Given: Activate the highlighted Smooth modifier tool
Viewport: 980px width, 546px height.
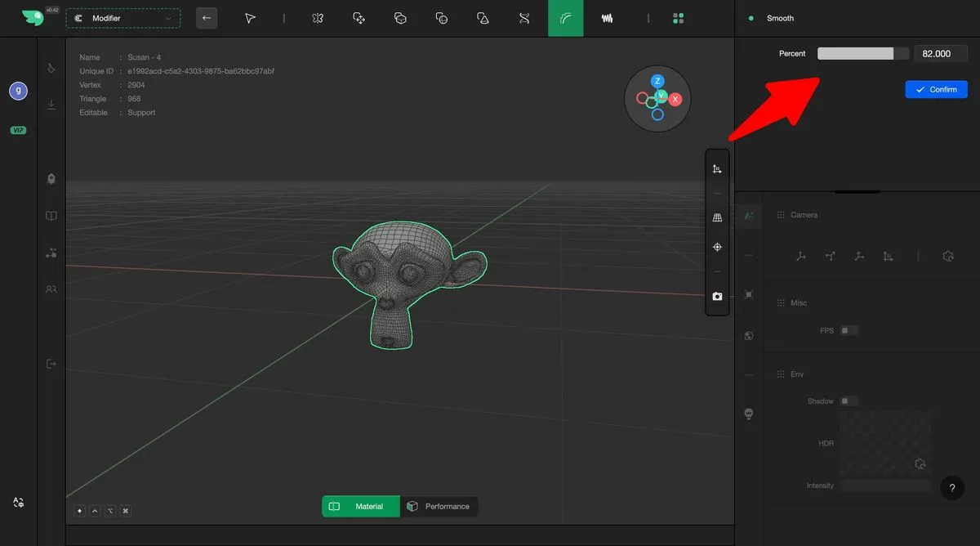Looking at the screenshot, I should [x=565, y=18].
